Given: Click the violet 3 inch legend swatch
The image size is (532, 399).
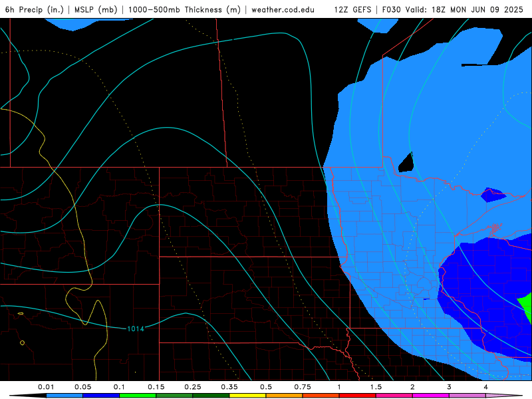Looking at the screenshot, I should (467, 396).
